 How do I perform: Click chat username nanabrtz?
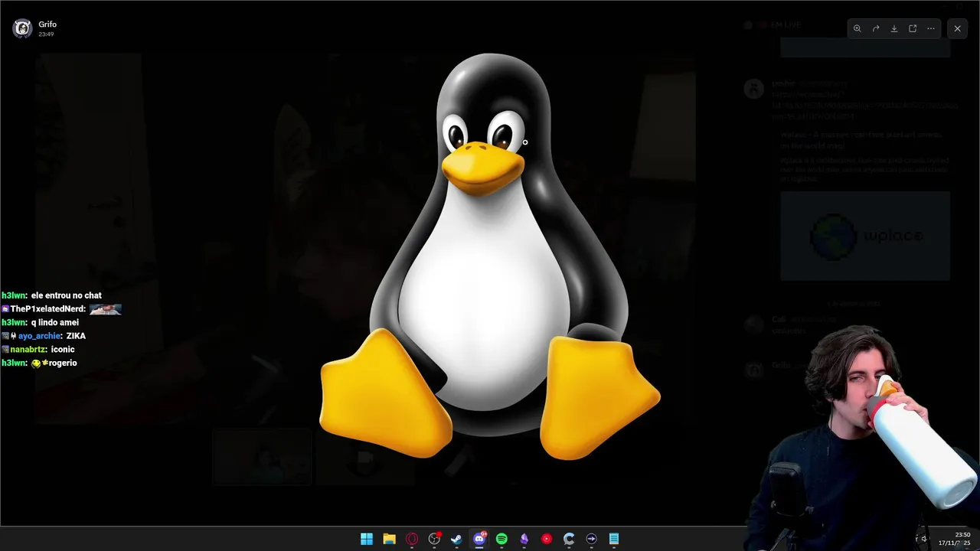pos(28,350)
